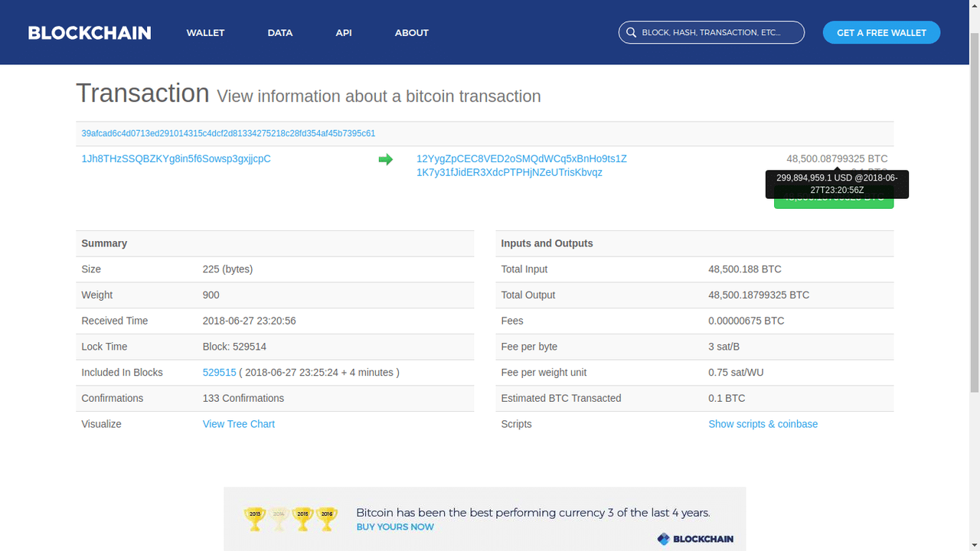Click the View Tree Chart link
This screenshot has width=980, height=551.
[238, 424]
